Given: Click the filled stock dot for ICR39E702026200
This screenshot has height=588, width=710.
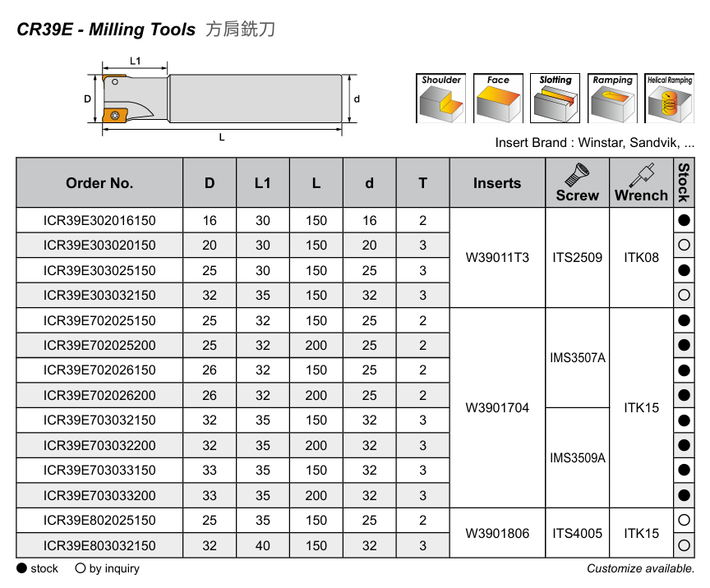Looking at the screenshot, I should (x=684, y=395).
